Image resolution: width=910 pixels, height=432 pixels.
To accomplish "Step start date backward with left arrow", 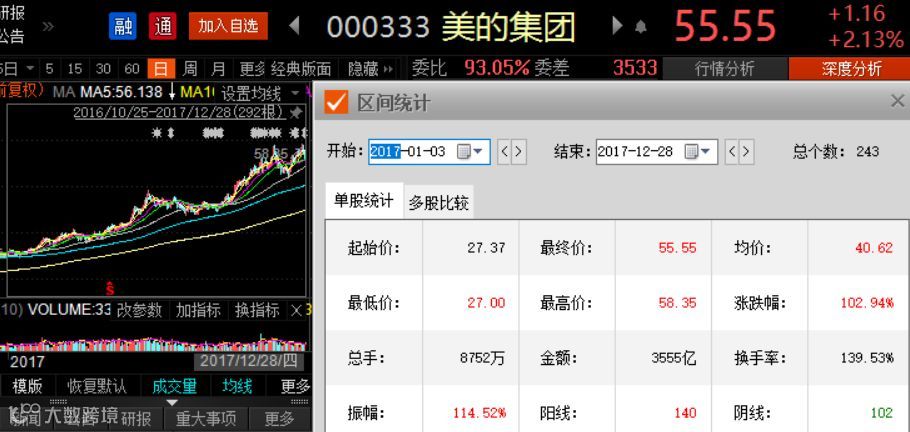I will 504,152.
